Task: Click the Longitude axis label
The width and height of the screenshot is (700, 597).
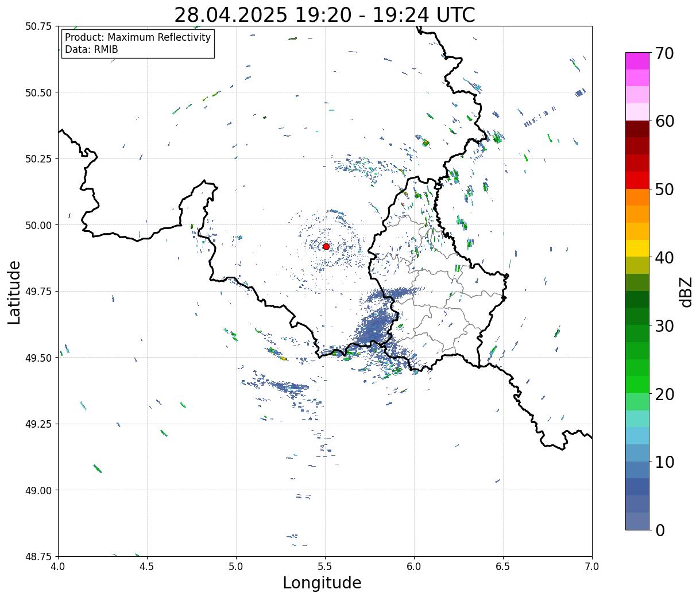Action: [322, 583]
